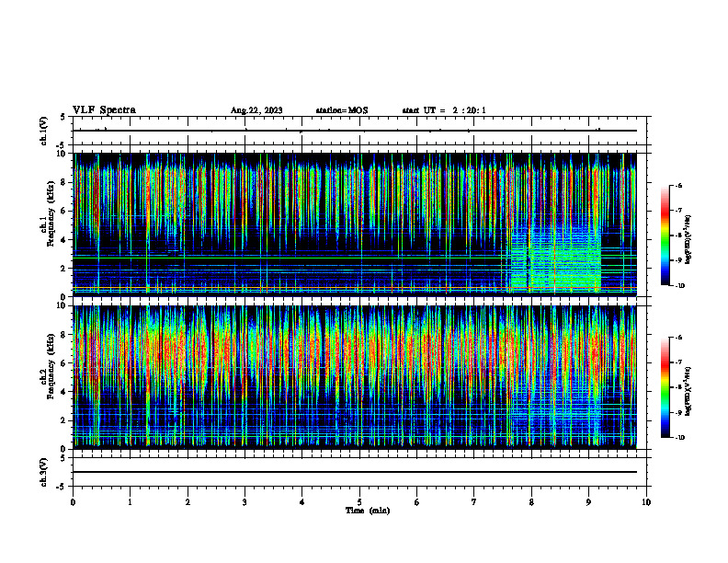
Task: Click the "-10" label on ch.1 color scale
Action: (679, 286)
